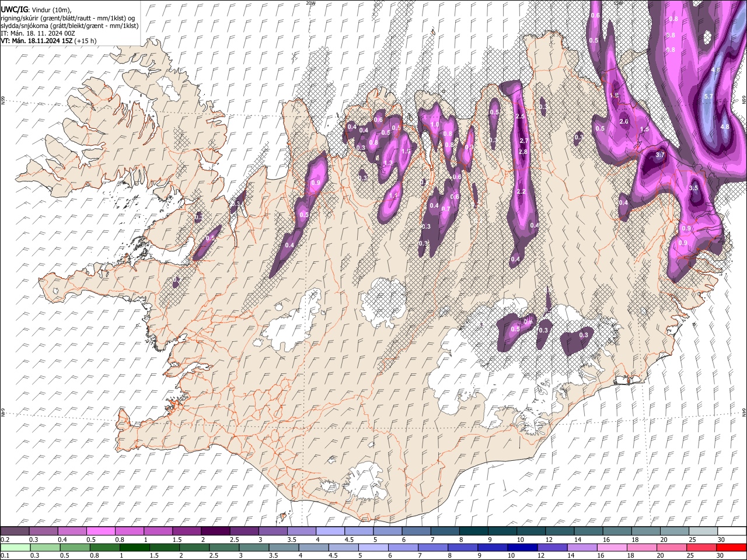
Task: Click the 0.2 label in the upper legend row
Action: point(5,540)
